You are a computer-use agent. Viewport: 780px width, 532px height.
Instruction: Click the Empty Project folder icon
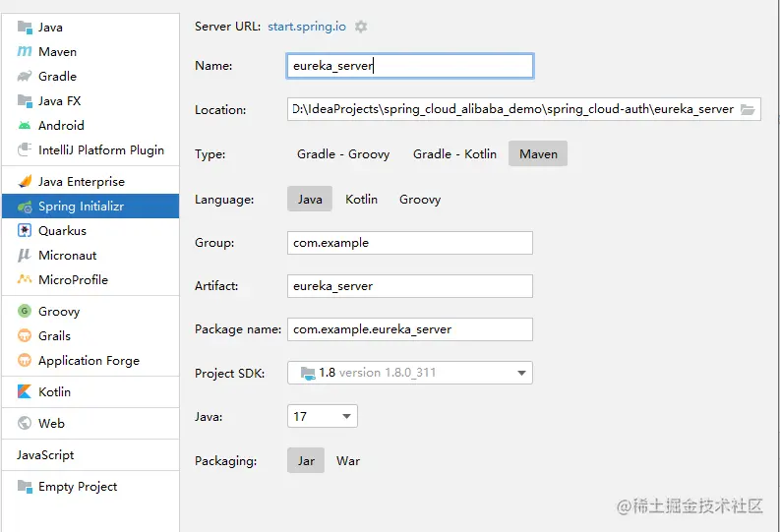pos(25,486)
